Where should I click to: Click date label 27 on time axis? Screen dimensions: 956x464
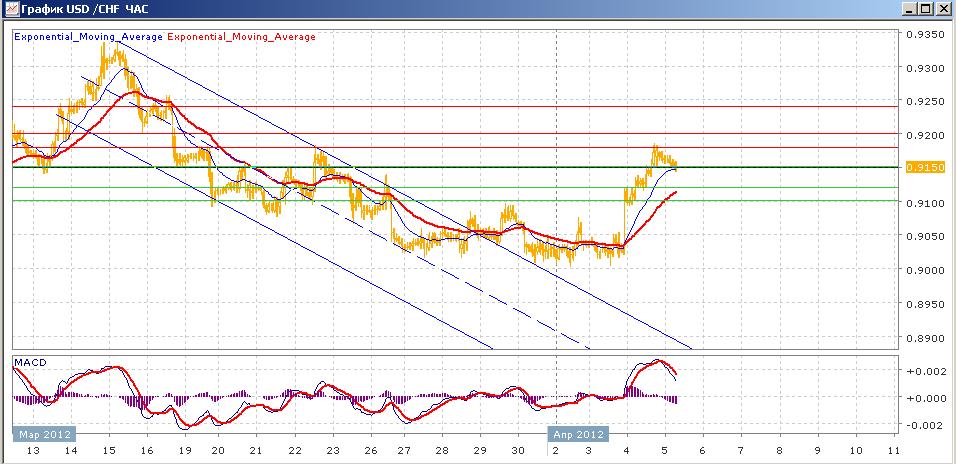tap(404, 451)
